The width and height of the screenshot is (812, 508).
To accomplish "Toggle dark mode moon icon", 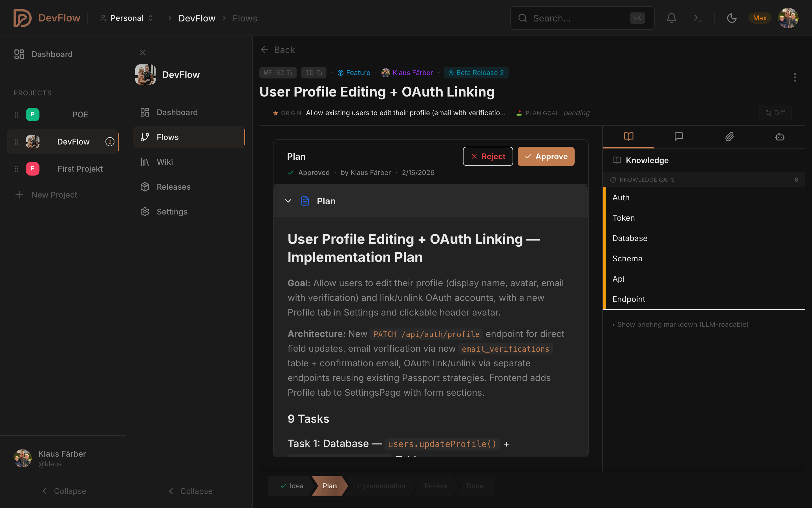I will (x=731, y=18).
